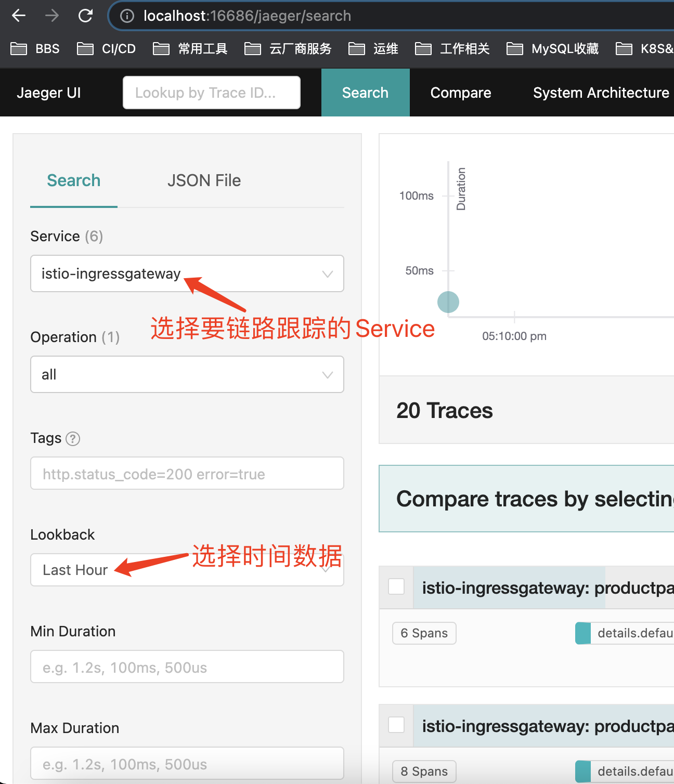Open the Search page in top navigation
Image resolution: width=674 pixels, height=784 pixels.
click(x=366, y=93)
